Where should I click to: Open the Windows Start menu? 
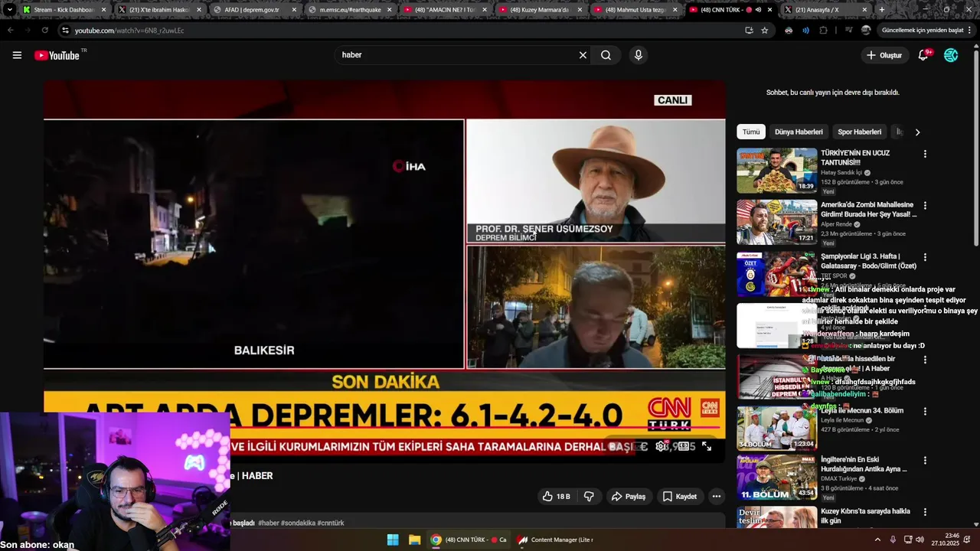pos(393,540)
